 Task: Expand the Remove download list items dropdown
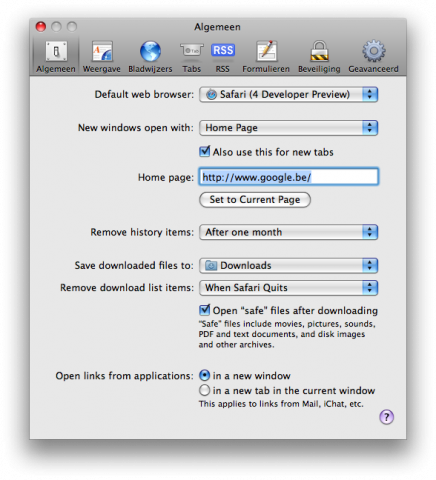pos(288,288)
